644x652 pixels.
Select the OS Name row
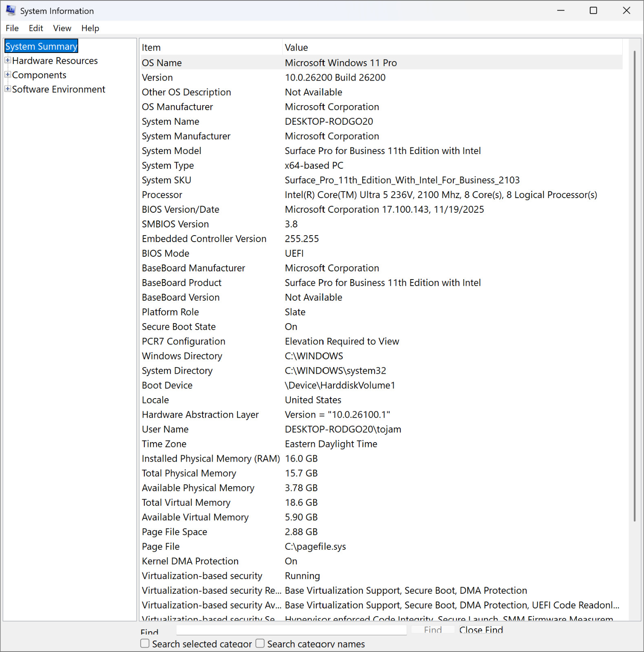point(381,63)
